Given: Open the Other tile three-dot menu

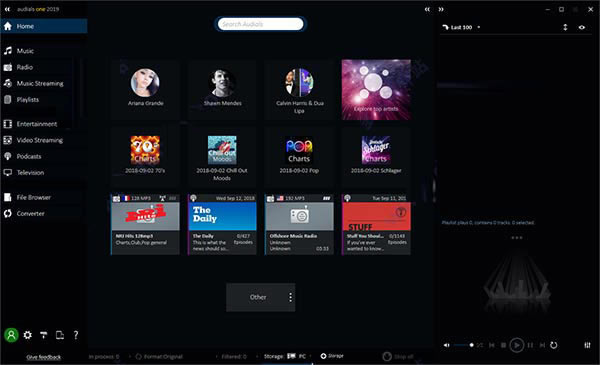Looking at the screenshot, I should [x=290, y=297].
